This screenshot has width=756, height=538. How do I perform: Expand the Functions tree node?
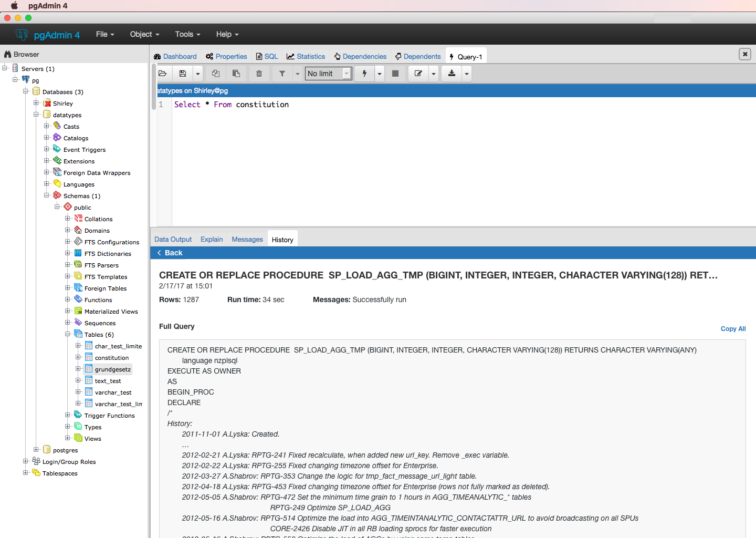pyautogui.click(x=68, y=299)
